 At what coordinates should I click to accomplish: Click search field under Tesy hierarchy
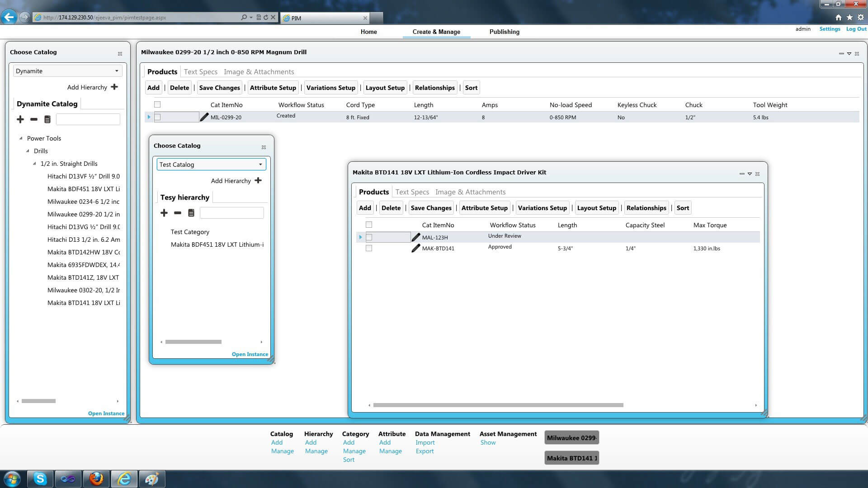[x=231, y=213]
